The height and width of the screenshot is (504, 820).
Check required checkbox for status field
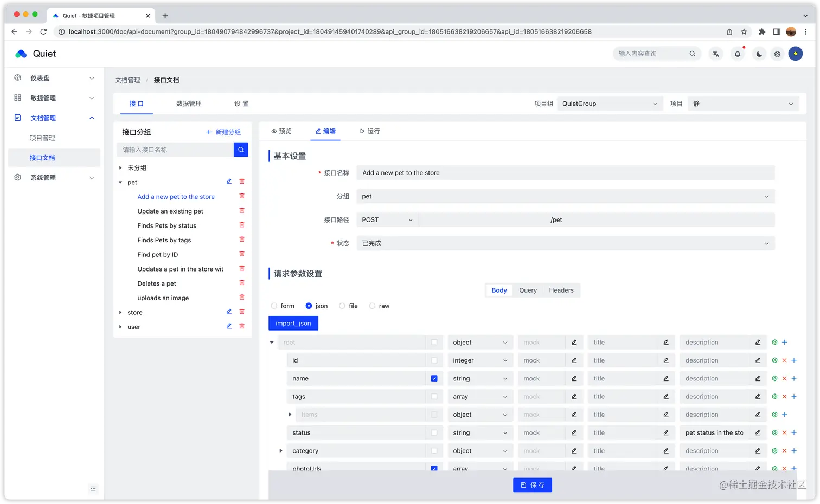tap(434, 432)
